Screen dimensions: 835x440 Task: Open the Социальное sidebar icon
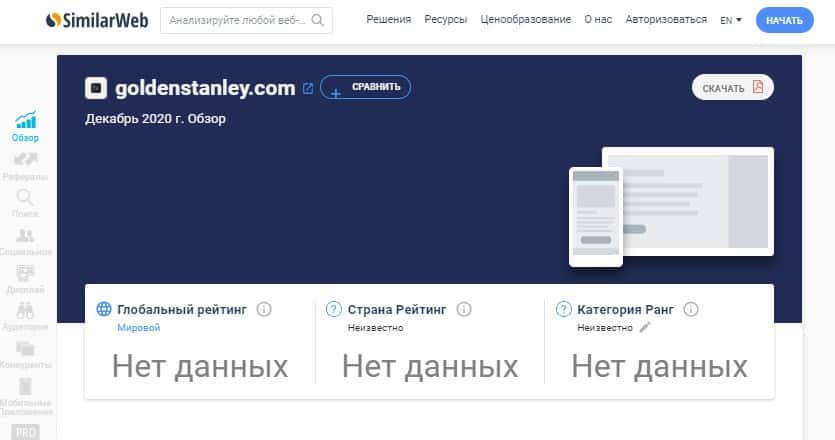point(26,241)
